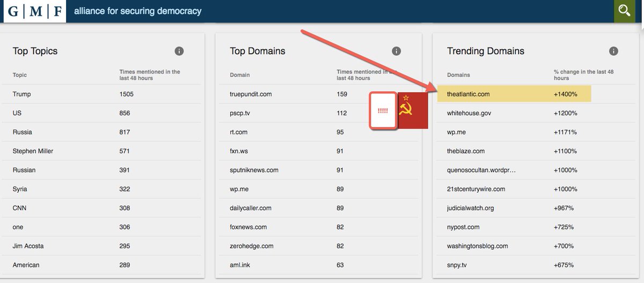Screen dimensions: 644x283
Task: Select the Jim Acosta topic
Action: [x=28, y=246]
